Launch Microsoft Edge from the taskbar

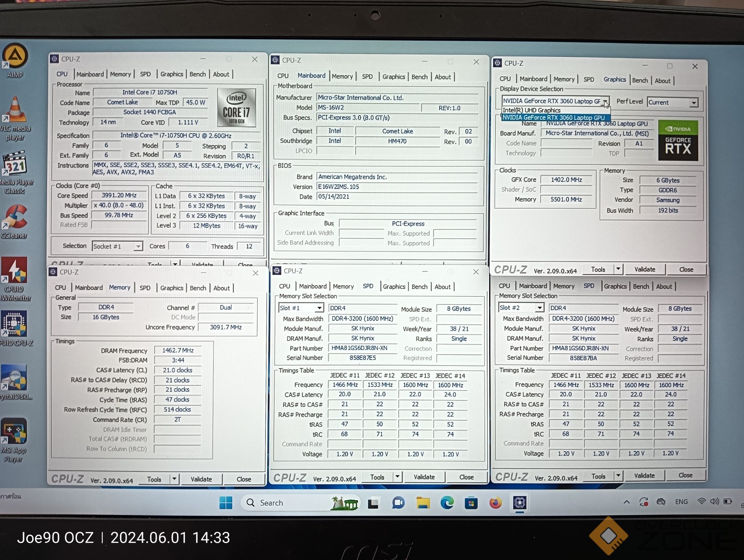click(x=447, y=503)
